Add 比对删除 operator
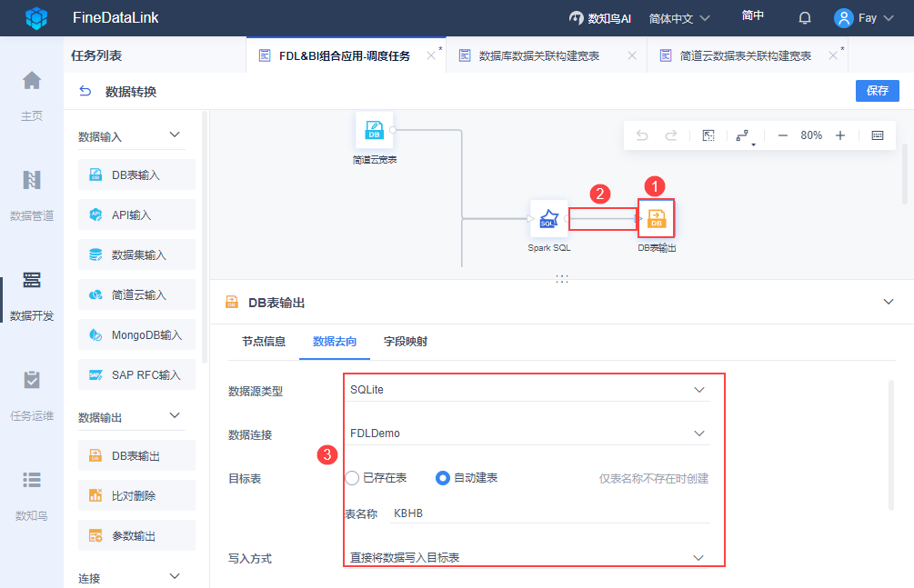The image size is (914, 588). pos(136,495)
